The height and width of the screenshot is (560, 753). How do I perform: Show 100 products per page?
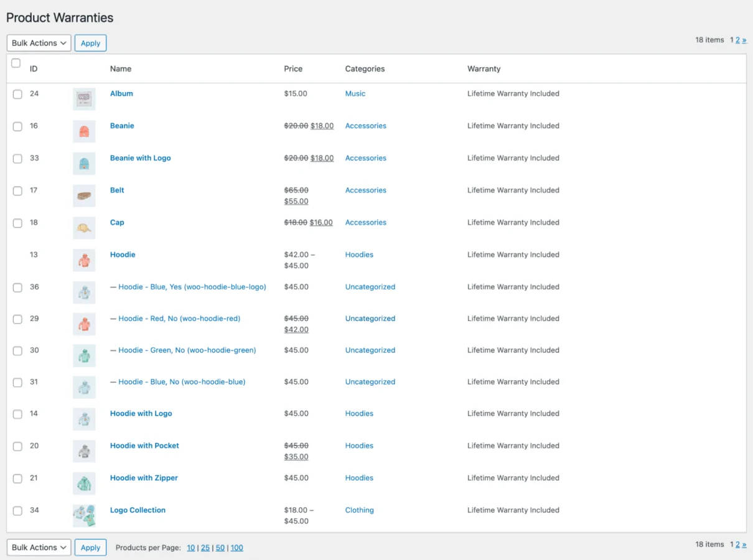coord(237,548)
